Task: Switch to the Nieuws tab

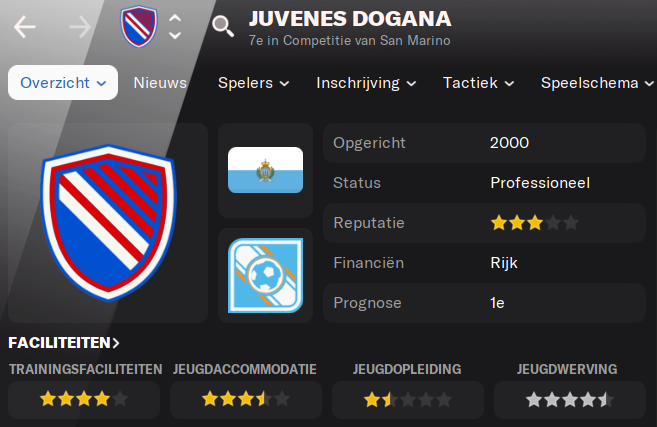Action: point(160,83)
